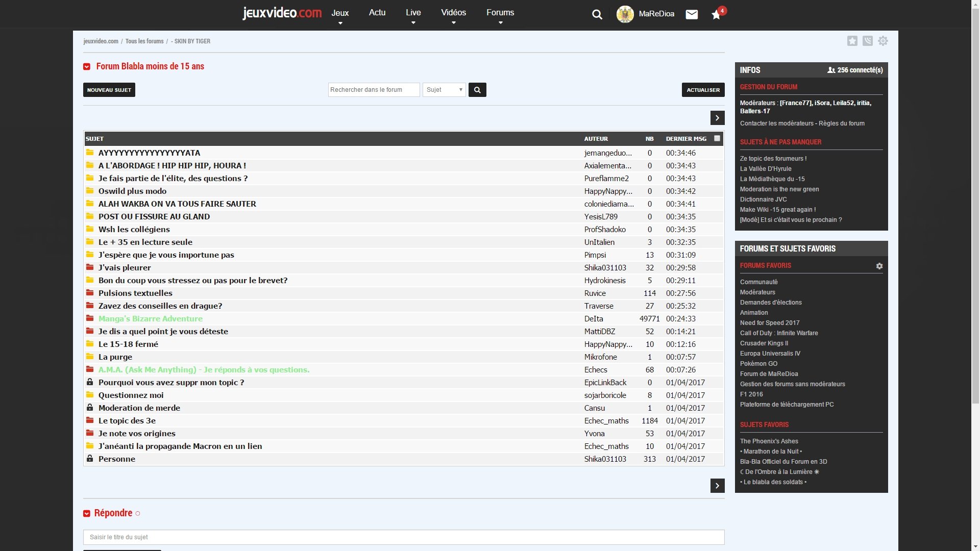Click MaReDioa profile avatar
The image size is (980, 551).
[625, 14]
